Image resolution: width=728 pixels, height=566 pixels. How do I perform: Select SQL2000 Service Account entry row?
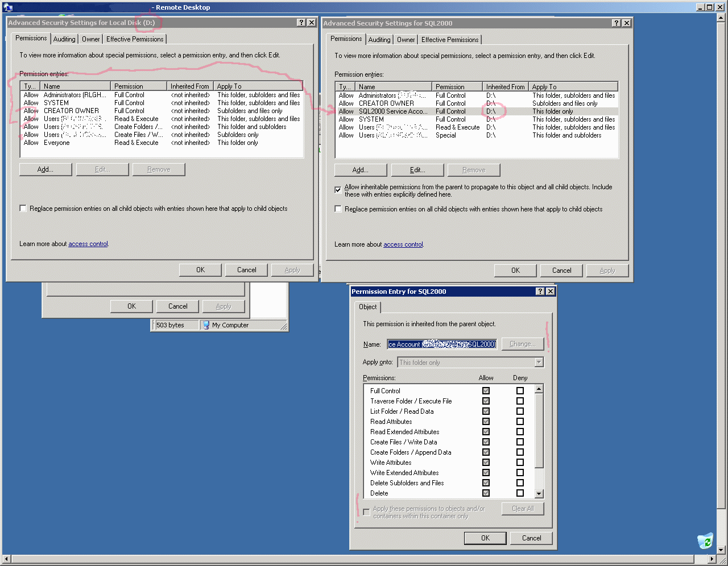click(477, 111)
